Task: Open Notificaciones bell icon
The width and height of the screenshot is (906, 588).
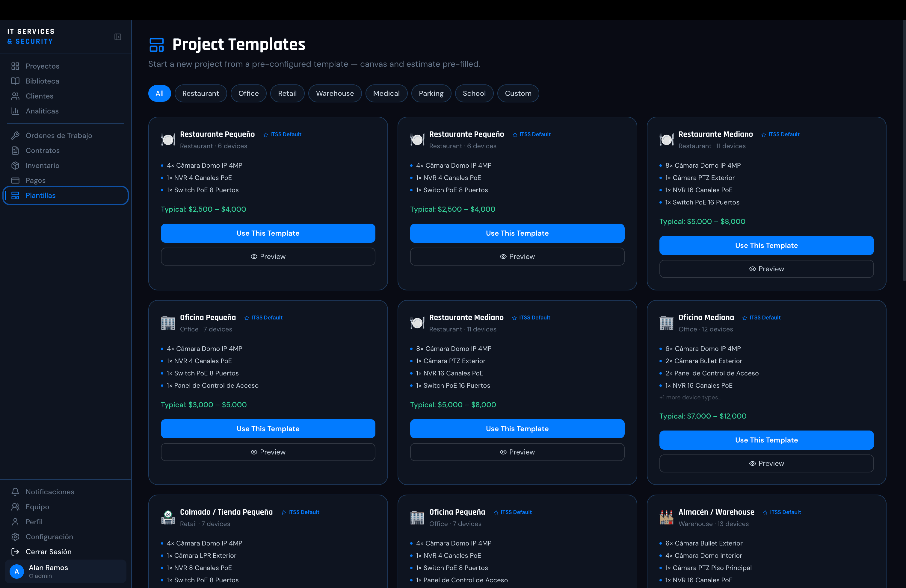Action: (15, 492)
